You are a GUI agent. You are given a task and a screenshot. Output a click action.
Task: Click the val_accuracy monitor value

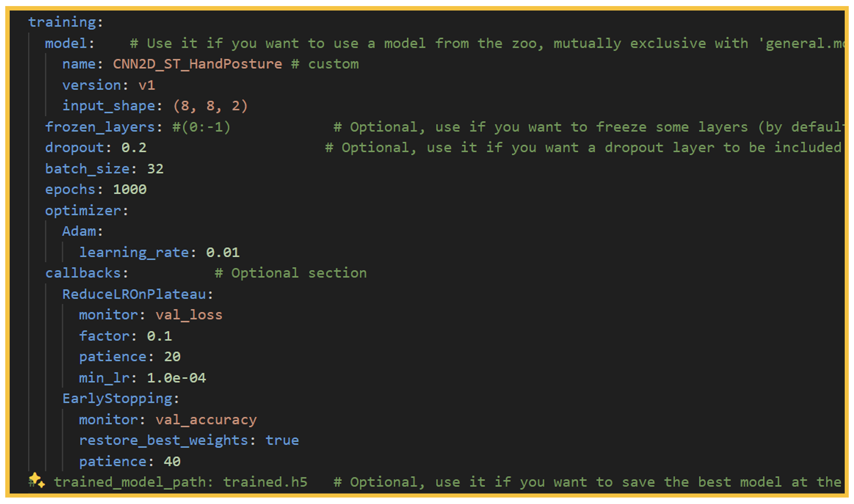(206, 420)
